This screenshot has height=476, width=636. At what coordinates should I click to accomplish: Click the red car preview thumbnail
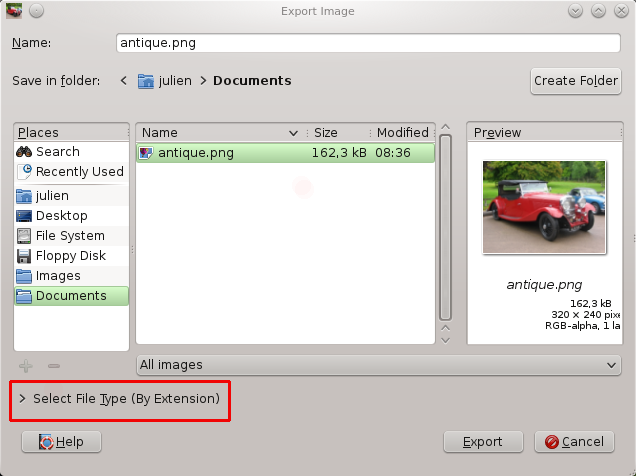pos(544,207)
